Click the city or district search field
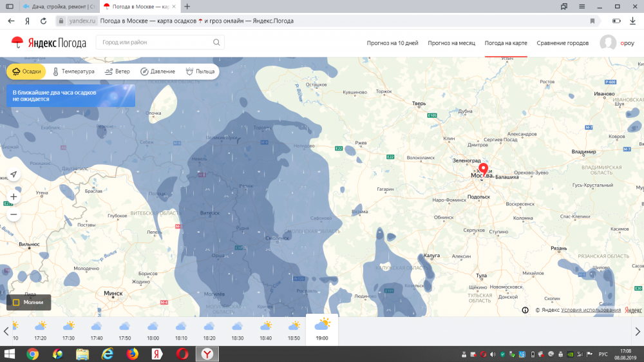 point(155,43)
